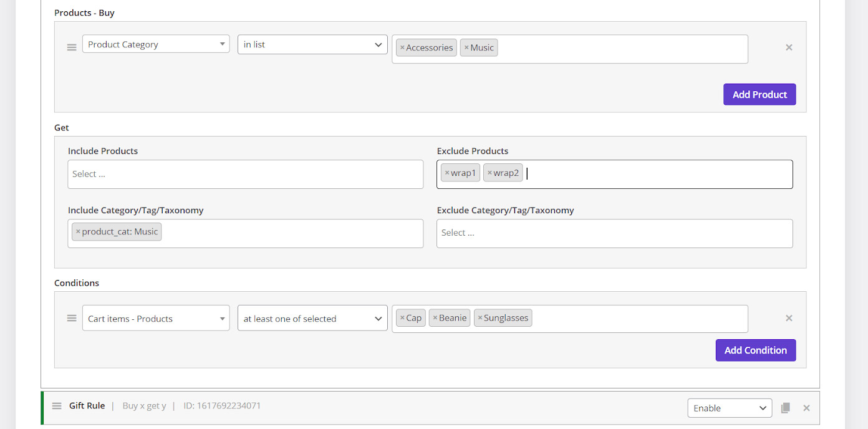Remove the Music tag from Product Category

(466, 48)
